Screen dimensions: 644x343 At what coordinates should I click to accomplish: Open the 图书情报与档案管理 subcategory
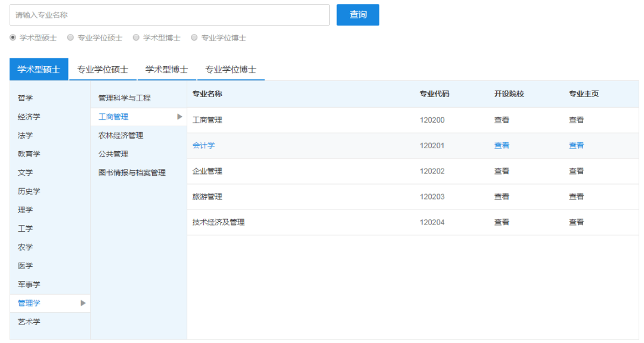coord(132,173)
